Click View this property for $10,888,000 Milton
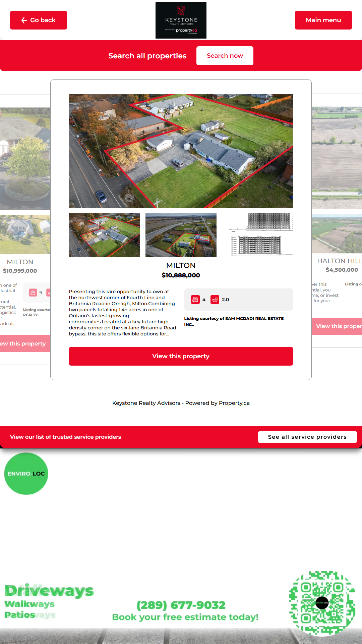The image size is (362, 644). pos(181,356)
